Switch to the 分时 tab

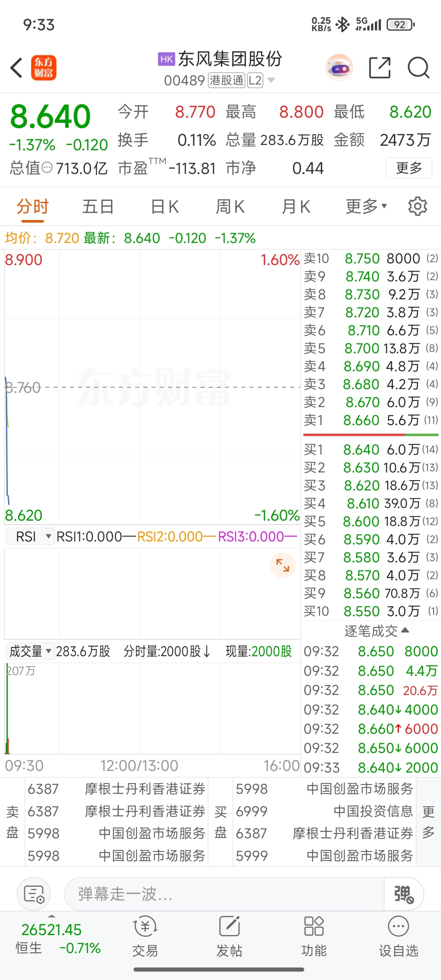tap(33, 207)
